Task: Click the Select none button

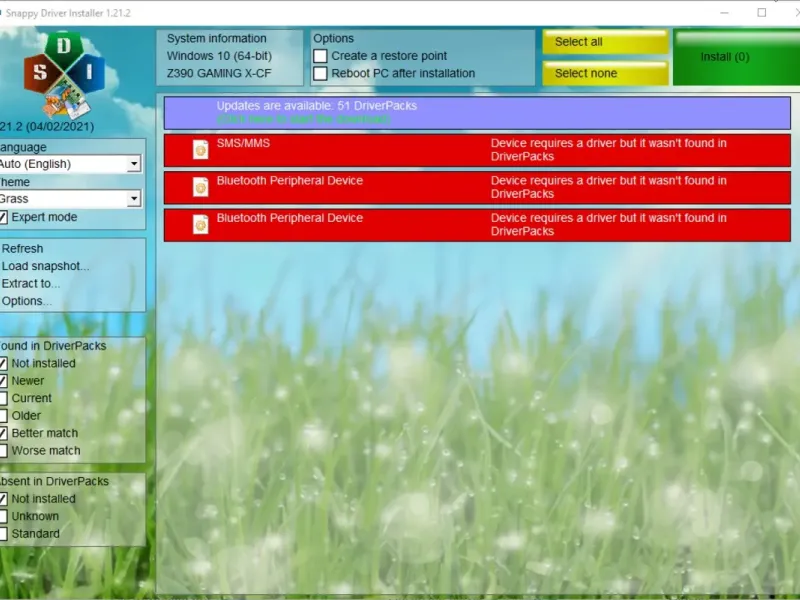Action: [605, 73]
